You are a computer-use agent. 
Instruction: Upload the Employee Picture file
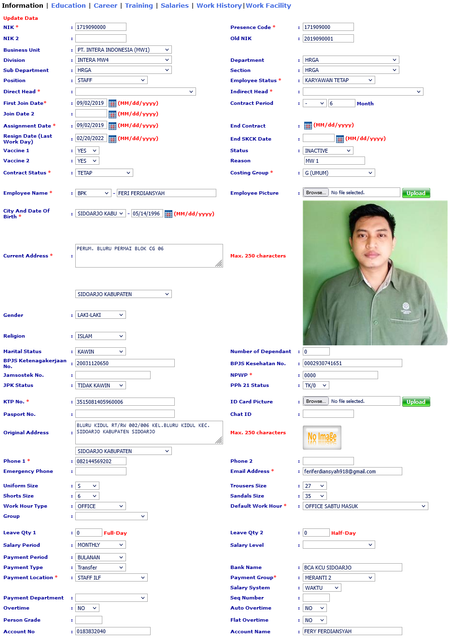point(416,193)
